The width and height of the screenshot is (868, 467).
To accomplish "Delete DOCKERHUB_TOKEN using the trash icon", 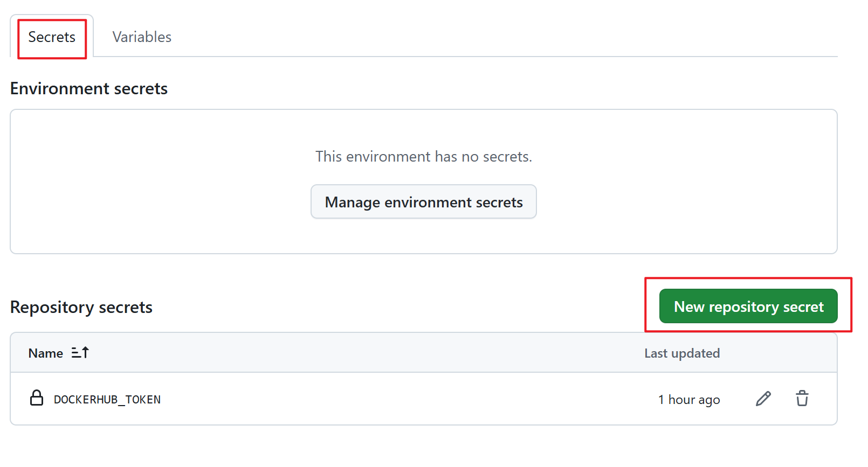I will pyautogui.click(x=802, y=399).
